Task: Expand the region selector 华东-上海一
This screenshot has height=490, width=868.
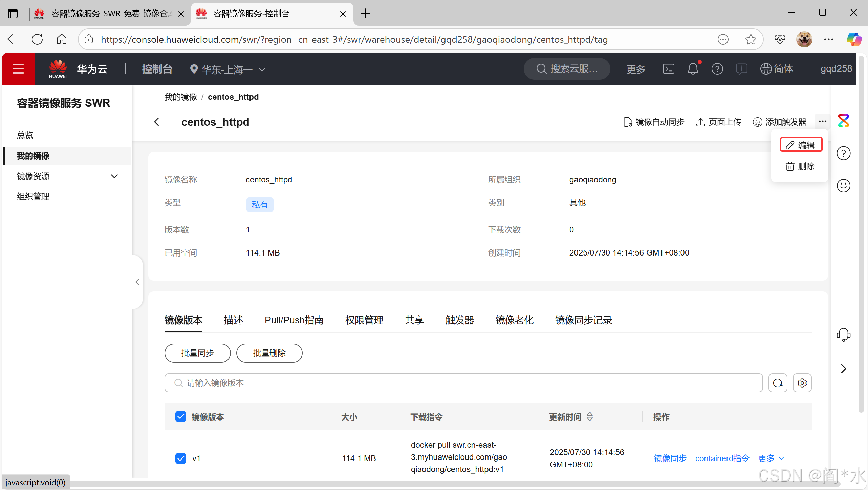Action: click(x=227, y=69)
